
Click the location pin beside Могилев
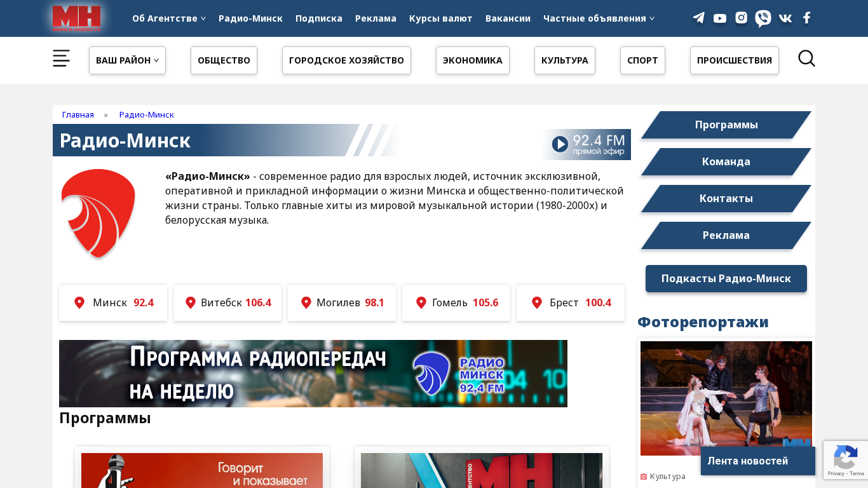(306, 302)
